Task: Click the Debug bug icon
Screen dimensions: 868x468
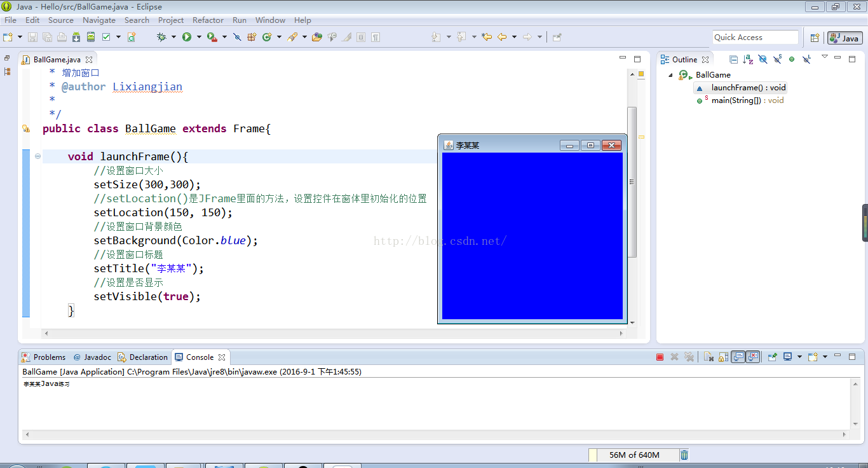Action: tap(161, 37)
